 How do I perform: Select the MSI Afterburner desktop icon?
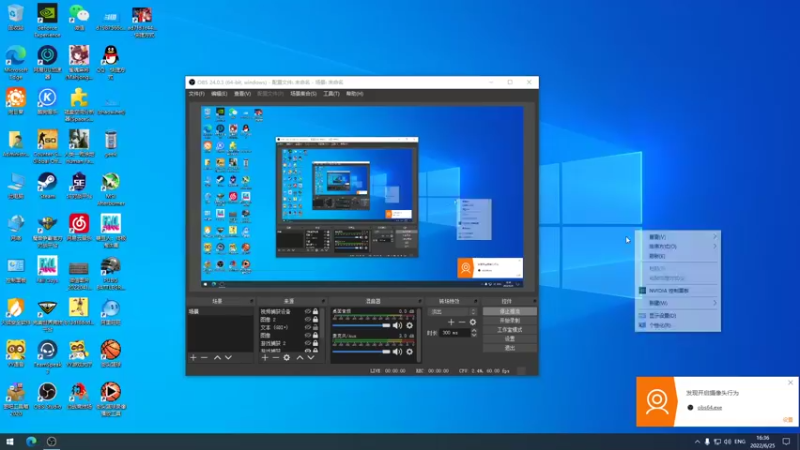[x=111, y=189]
